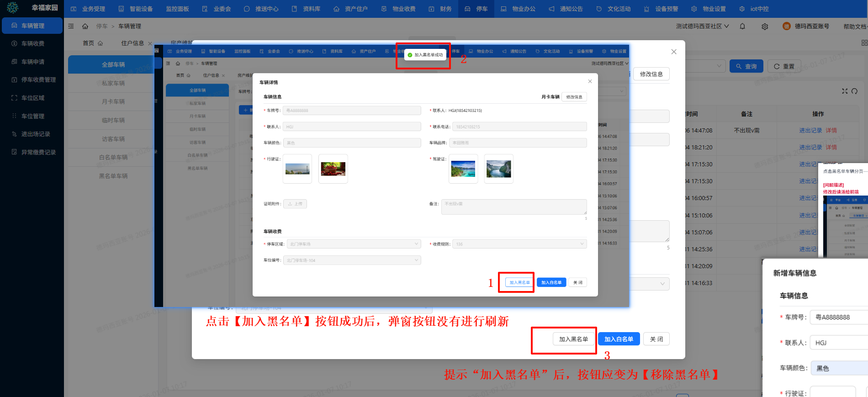
Task: Click the 车牌号 input in side panel
Action: pos(839,317)
